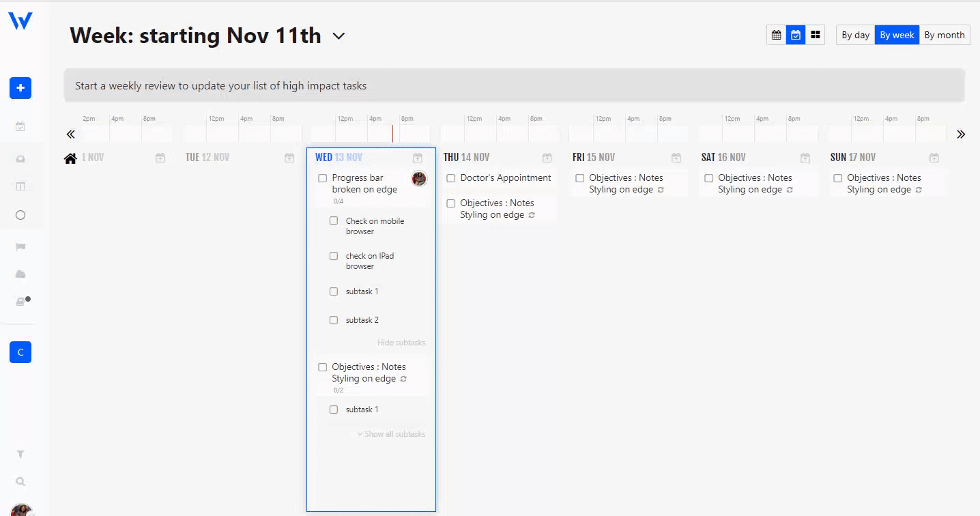The width and height of the screenshot is (980, 516).
Task: Expand 'Show all subtasks'
Action: (x=391, y=433)
